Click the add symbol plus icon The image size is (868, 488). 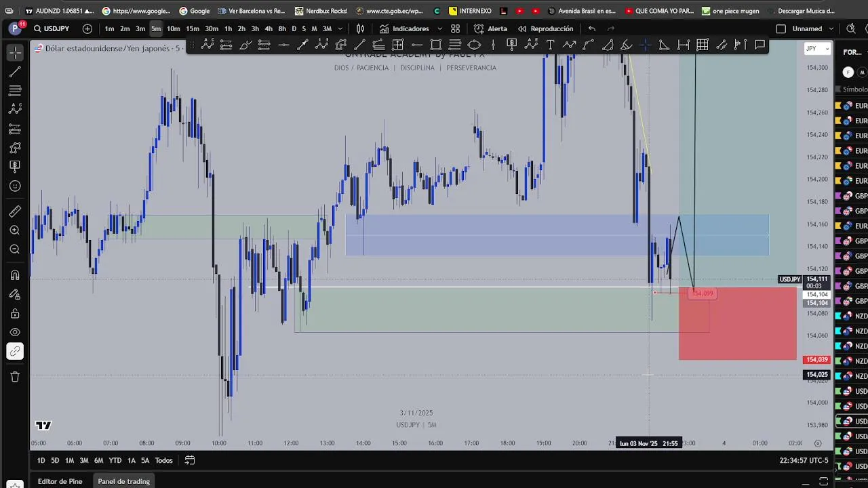87,28
